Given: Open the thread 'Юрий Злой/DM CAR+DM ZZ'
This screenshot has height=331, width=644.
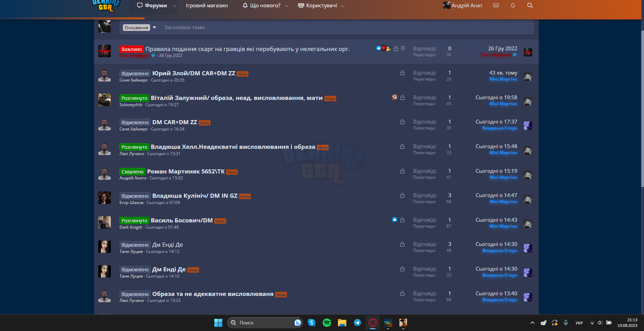Looking at the screenshot, I should (x=193, y=73).
